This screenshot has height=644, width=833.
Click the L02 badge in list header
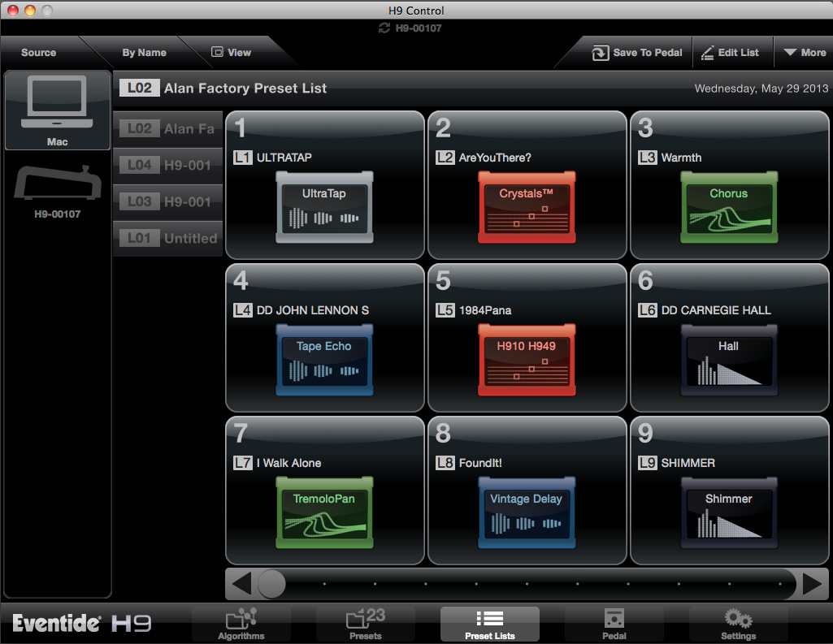point(139,88)
